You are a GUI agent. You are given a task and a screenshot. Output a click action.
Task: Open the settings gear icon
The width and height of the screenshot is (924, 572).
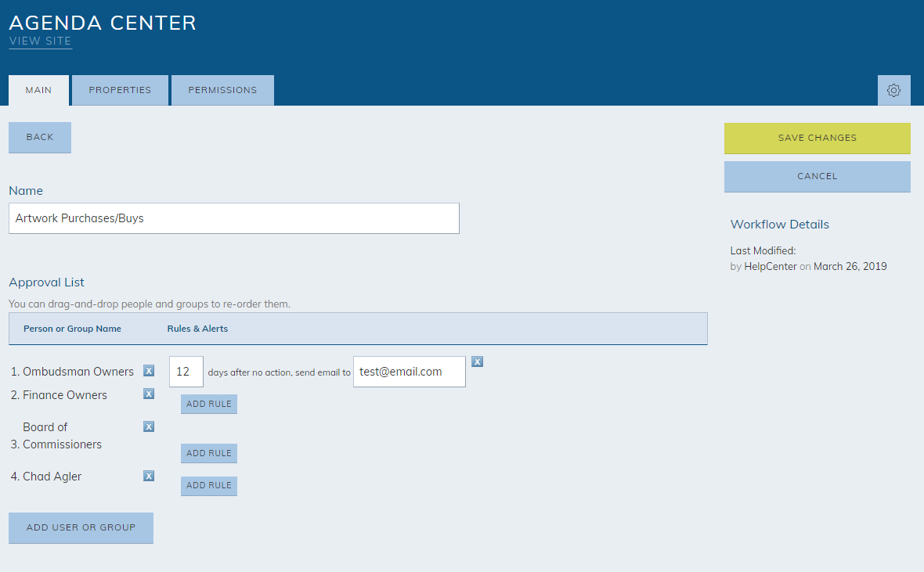pyautogui.click(x=893, y=90)
